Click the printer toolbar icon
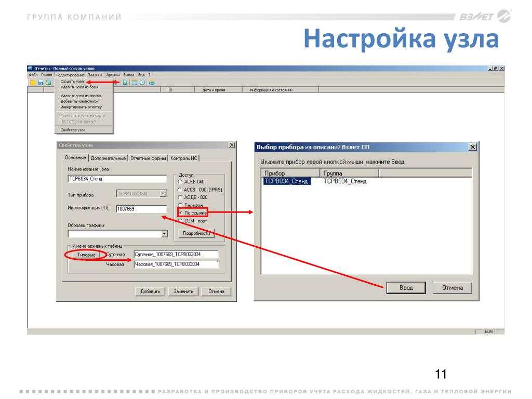 pos(152,83)
